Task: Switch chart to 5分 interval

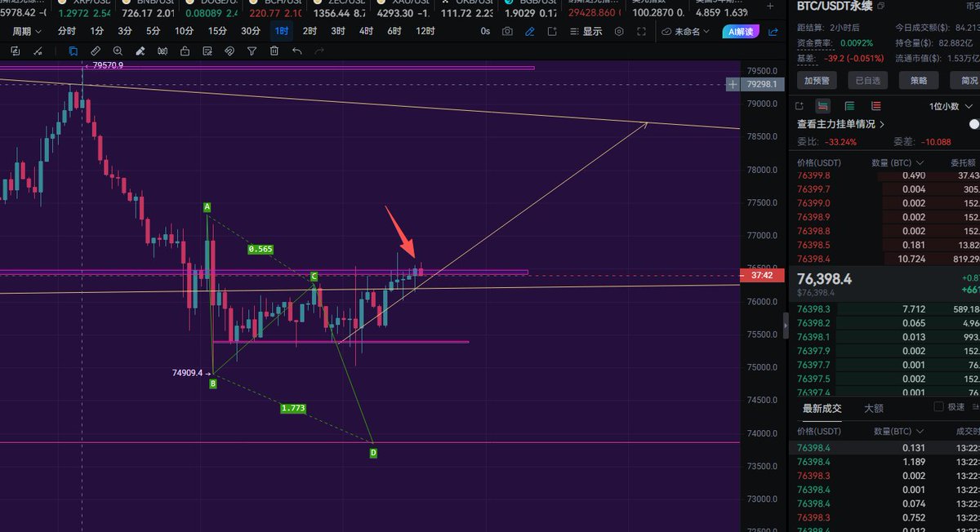Action: pyautogui.click(x=154, y=31)
